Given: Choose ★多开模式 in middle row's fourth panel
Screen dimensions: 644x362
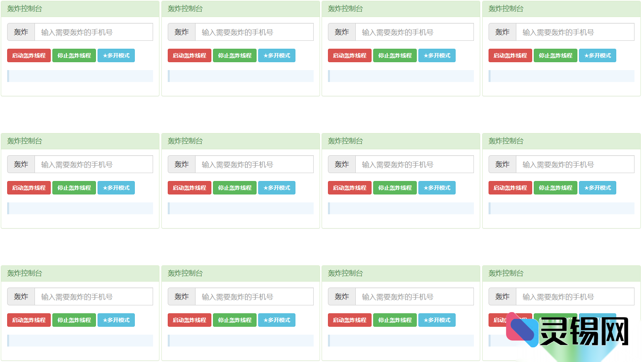Looking at the screenshot, I should [x=597, y=188].
